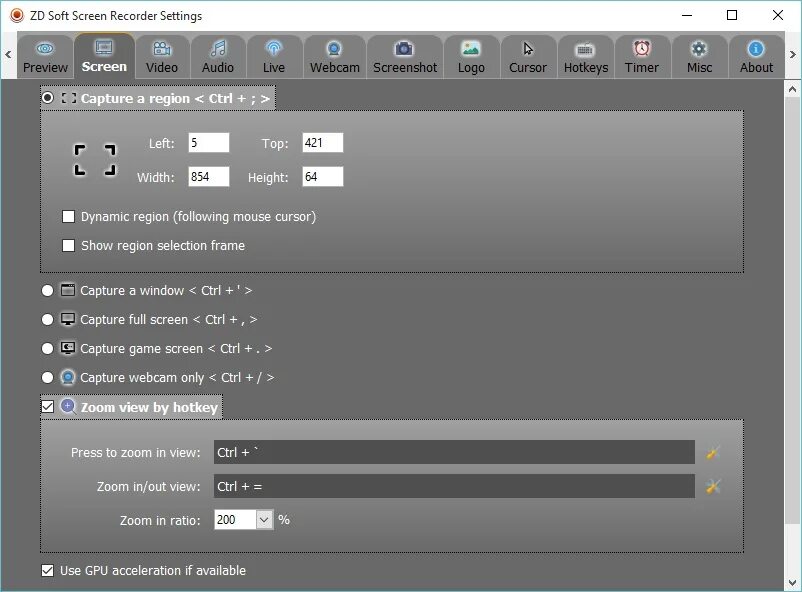Open the Logo tab
The image size is (802, 592).
471,57
